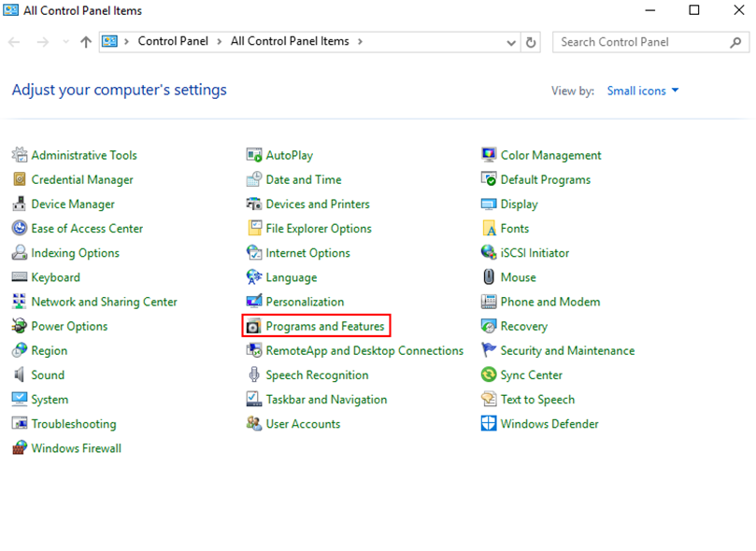Open Ease of Access Center icon
The height and width of the screenshot is (551, 756).
point(20,228)
